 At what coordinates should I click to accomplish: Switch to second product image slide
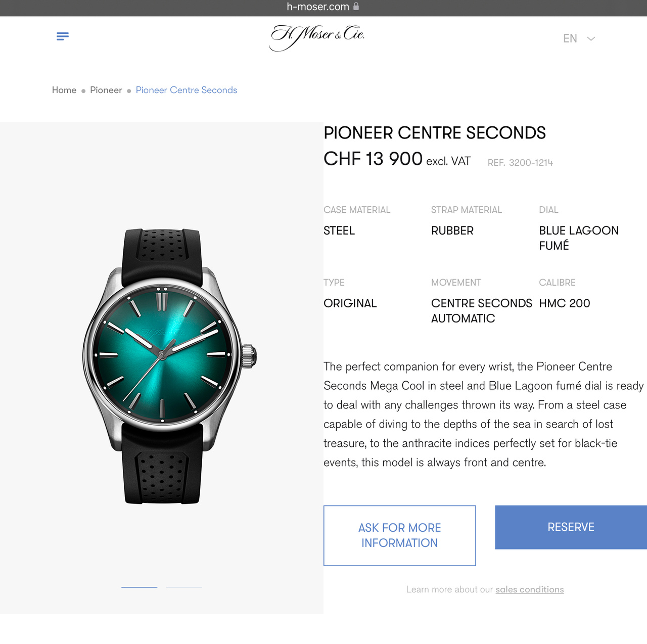coord(184,587)
